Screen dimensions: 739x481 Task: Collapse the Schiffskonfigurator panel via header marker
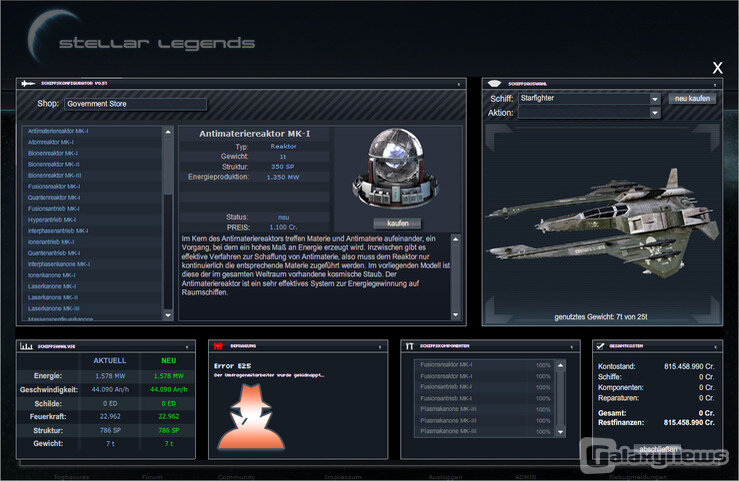click(459, 84)
